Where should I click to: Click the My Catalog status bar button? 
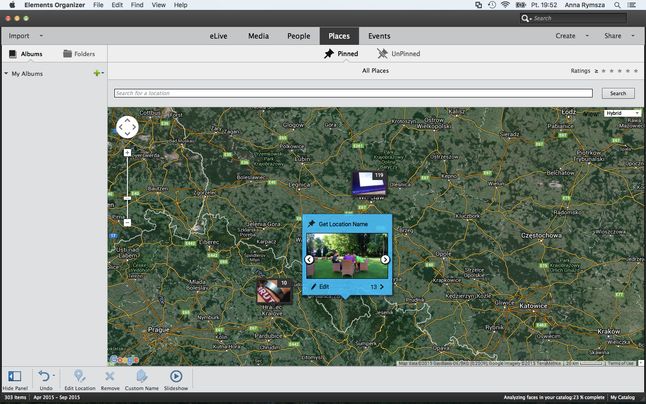tap(623, 397)
